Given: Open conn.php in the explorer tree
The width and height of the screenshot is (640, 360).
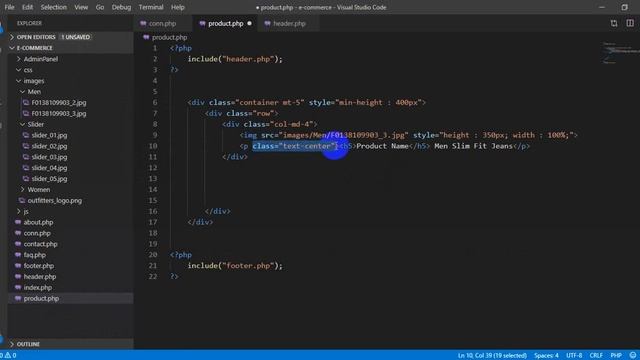Looking at the screenshot, I should point(37,233).
